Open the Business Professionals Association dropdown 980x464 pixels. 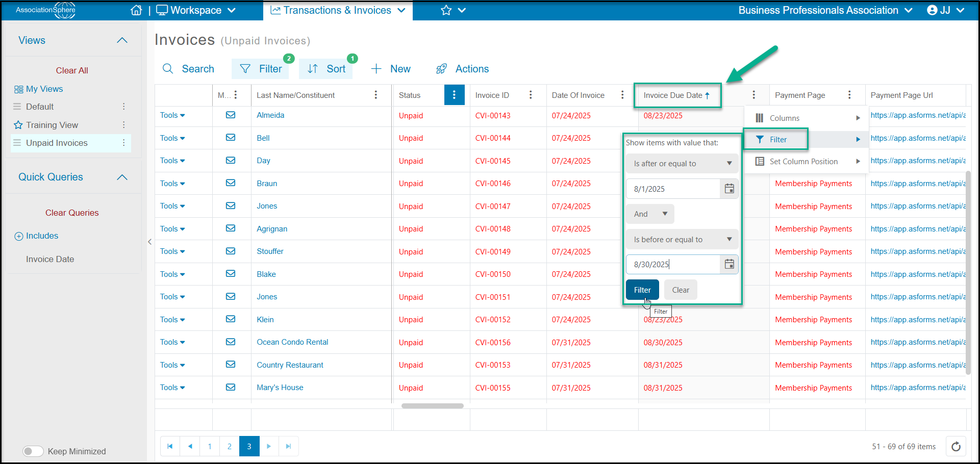click(825, 10)
